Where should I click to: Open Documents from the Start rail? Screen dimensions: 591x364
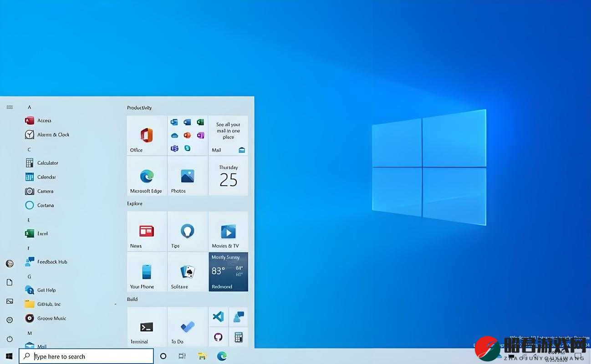pos(10,283)
